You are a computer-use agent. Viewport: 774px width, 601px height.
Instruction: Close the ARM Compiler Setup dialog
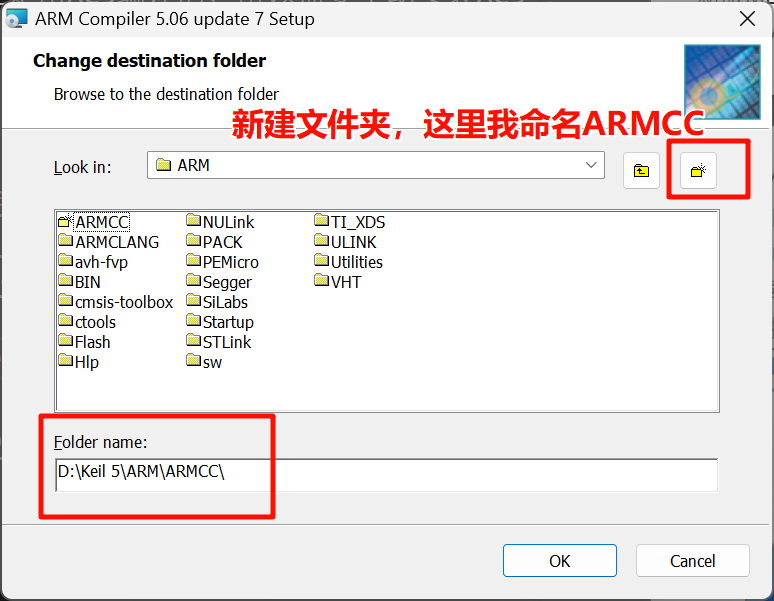click(x=747, y=19)
